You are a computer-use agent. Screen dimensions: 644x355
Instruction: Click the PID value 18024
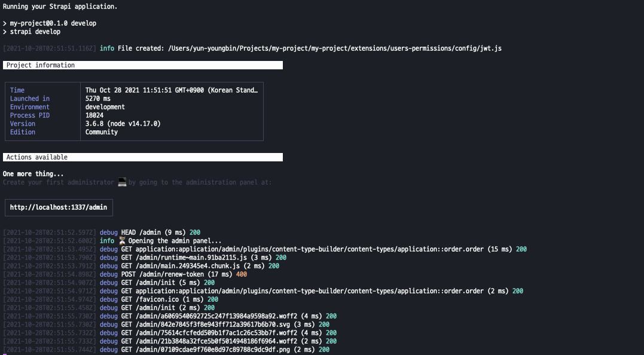94,115
